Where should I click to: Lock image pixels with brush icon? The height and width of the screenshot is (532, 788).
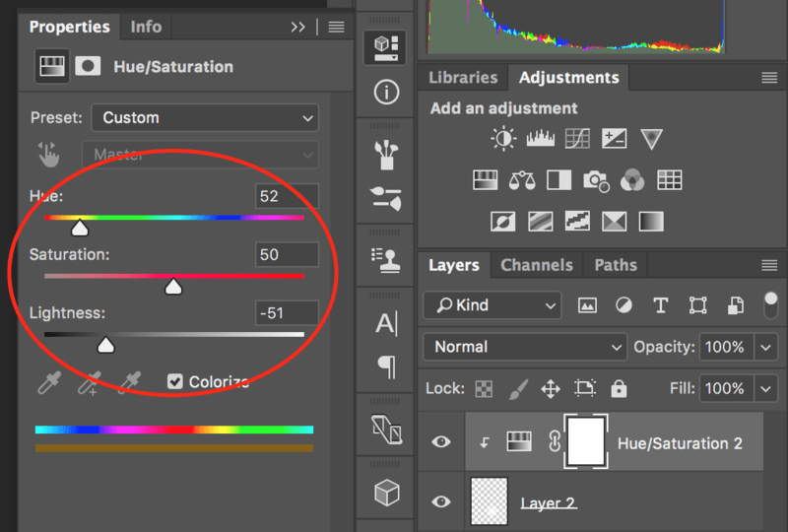[x=518, y=389]
